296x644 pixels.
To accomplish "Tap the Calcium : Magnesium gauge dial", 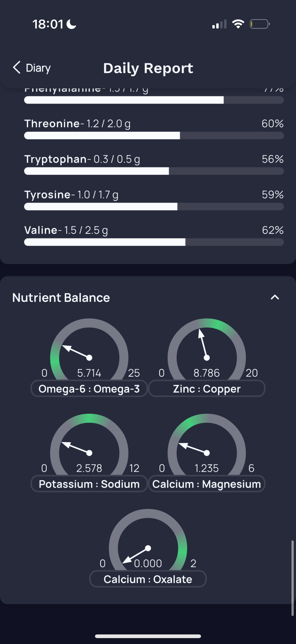I will point(207,445).
